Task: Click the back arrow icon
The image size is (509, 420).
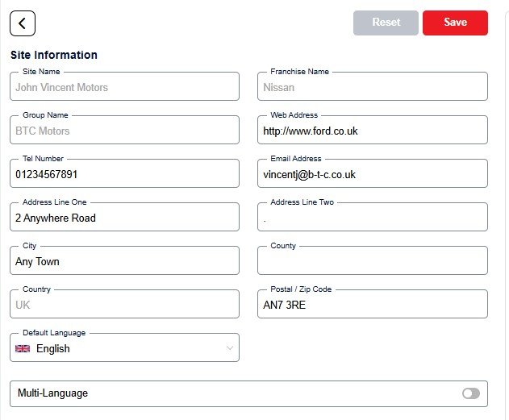Action: (x=23, y=23)
